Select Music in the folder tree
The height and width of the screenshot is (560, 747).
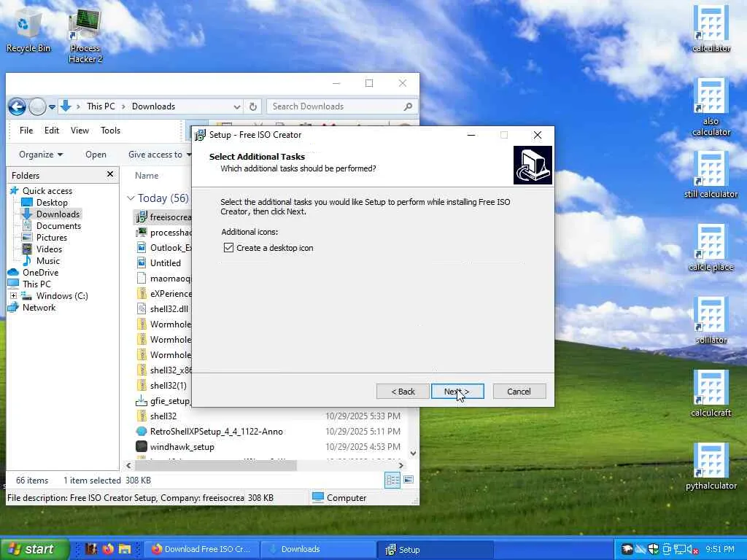[47, 261]
